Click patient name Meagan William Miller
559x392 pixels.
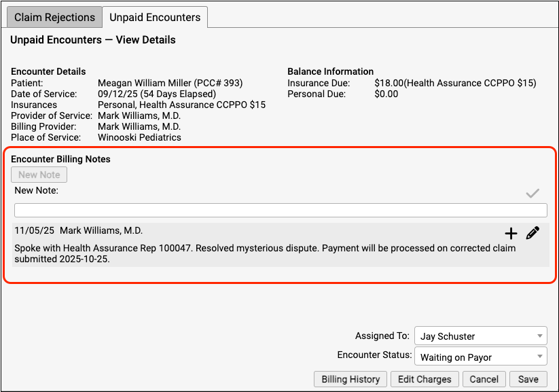170,83
